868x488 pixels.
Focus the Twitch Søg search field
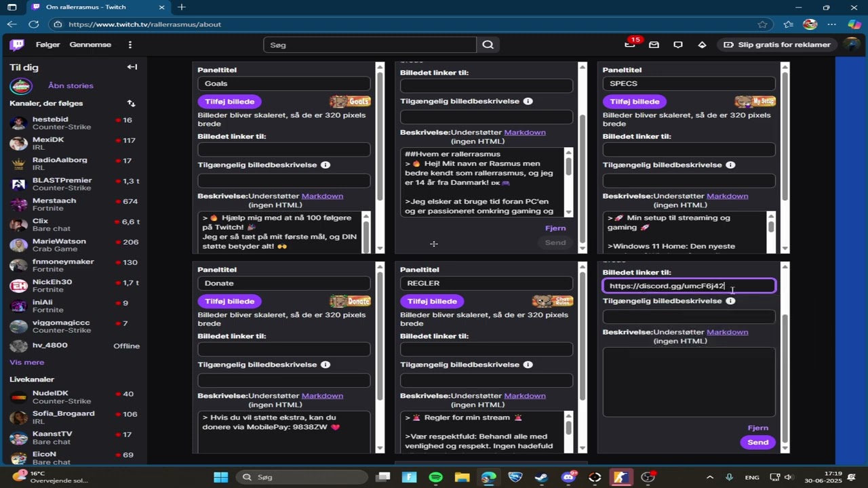(x=370, y=45)
